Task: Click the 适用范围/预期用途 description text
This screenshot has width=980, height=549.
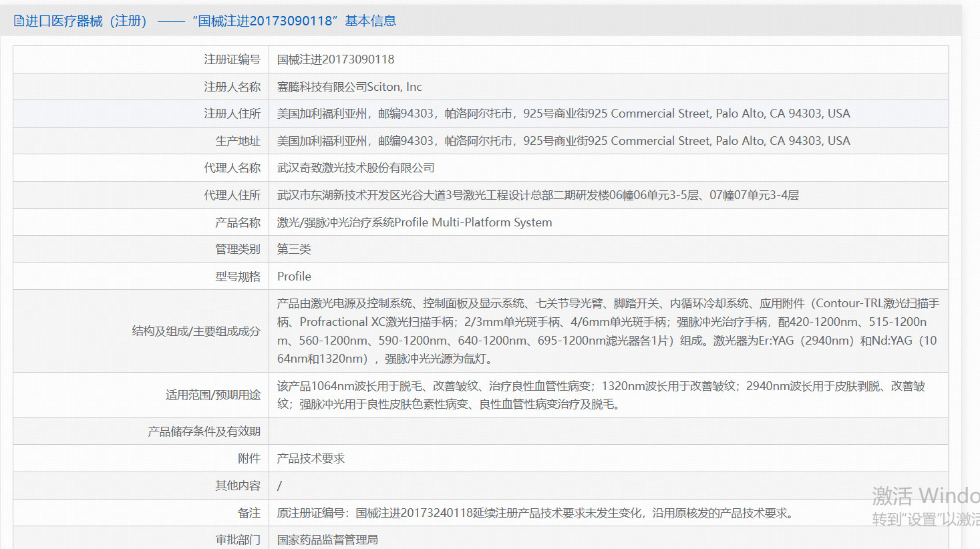Action: [601, 395]
